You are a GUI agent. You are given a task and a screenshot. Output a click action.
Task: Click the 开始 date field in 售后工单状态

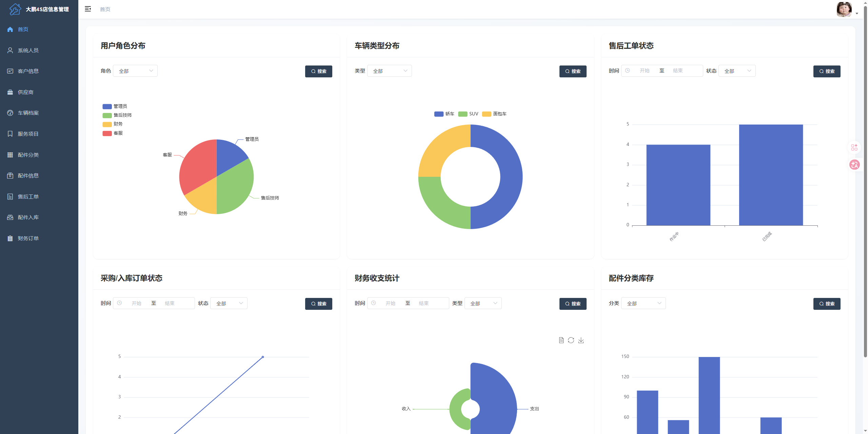645,71
